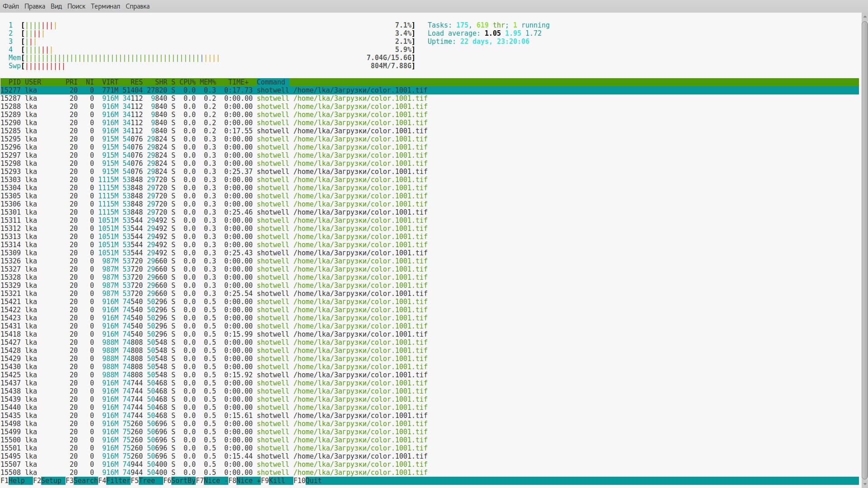Click the Load average value
Screen dimensions: 868x488
coord(485,33)
